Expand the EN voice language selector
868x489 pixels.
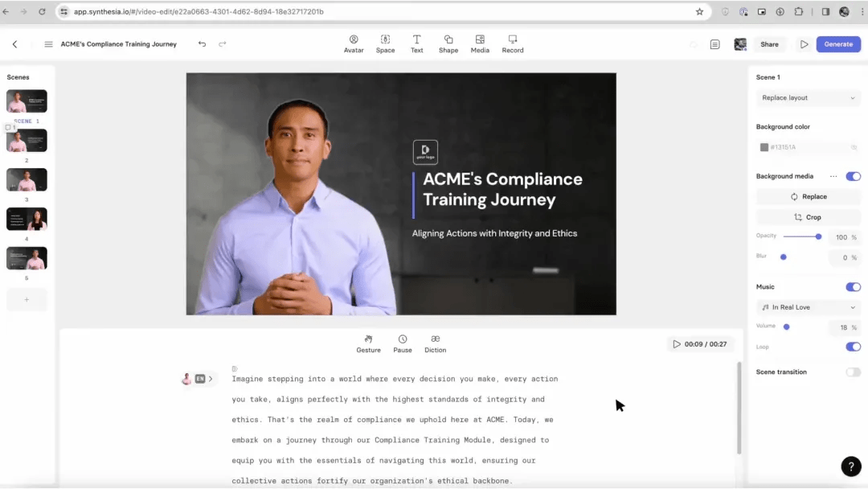[x=203, y=379]
